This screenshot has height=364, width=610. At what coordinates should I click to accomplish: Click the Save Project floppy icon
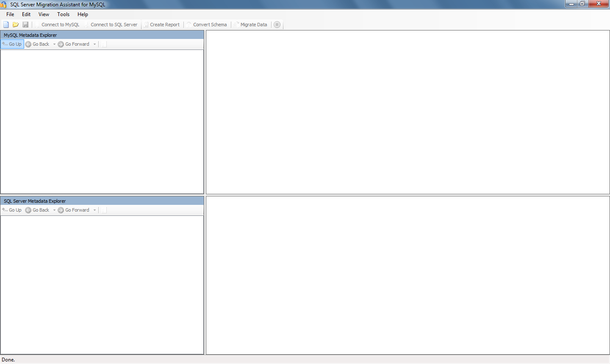[25, 25]
